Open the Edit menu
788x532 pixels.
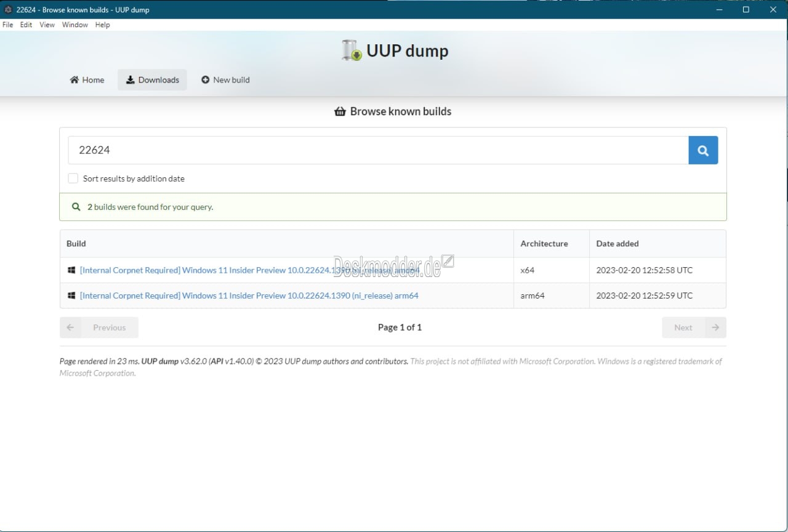point(26,25)
